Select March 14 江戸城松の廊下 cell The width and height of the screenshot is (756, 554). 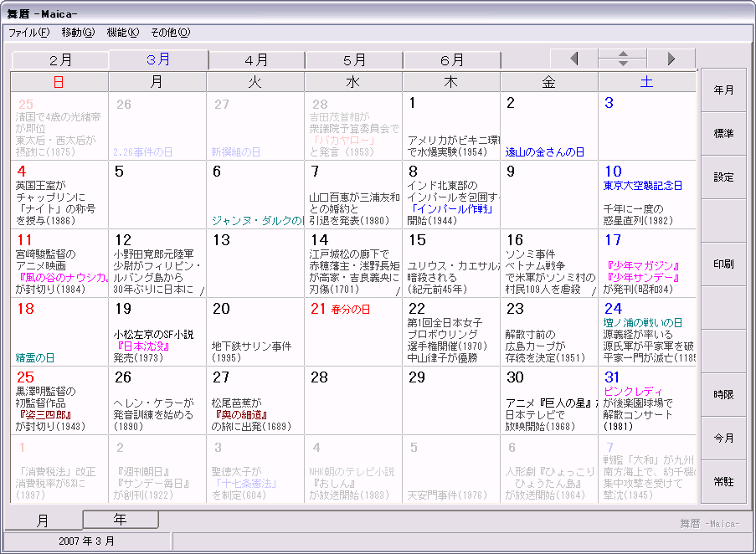353,264
